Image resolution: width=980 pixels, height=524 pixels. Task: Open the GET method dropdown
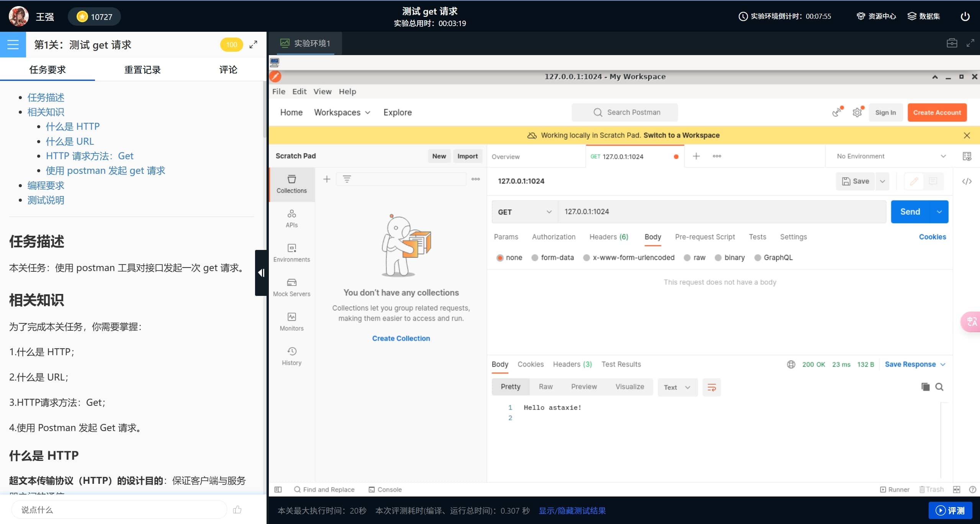[x=524, y=212]
